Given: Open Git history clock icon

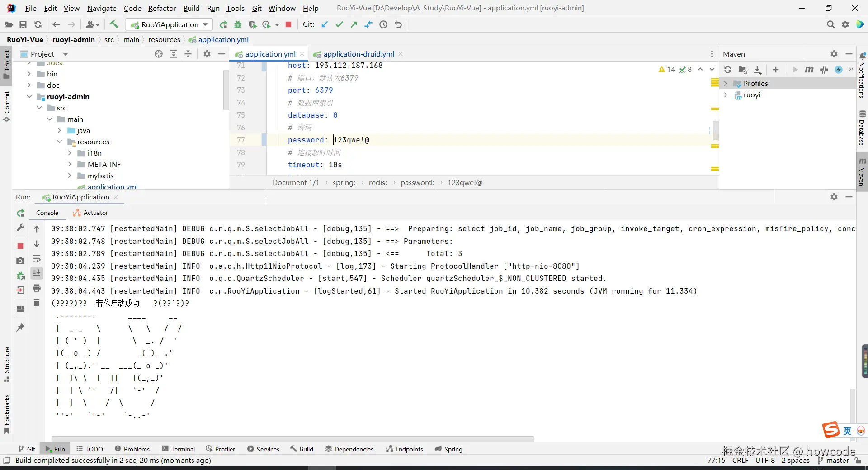Looking at the screenshot, I should tap(383, 24).
